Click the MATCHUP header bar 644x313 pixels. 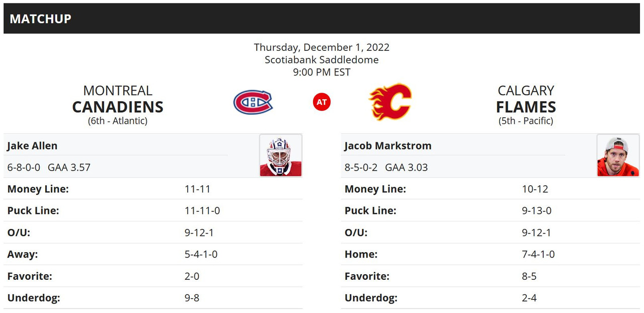322,19
